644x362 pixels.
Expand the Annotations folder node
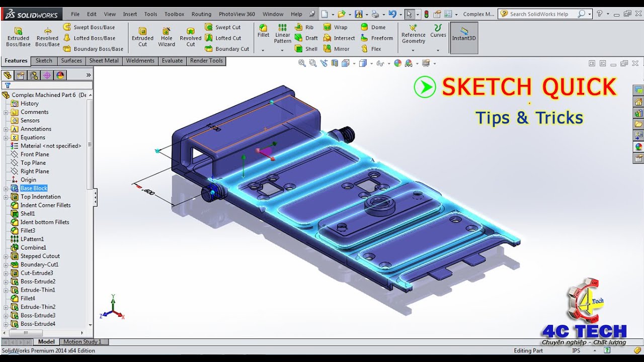coord(6,129)
